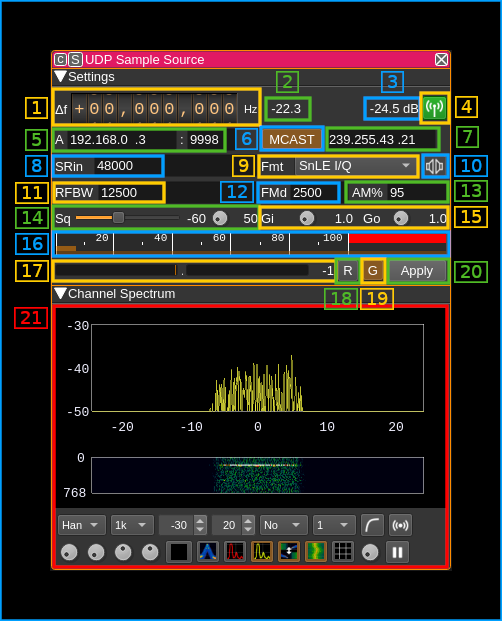Toggle the spectrum grid icon
Viewport: 502px width, 621px height.
pos(343,552)
